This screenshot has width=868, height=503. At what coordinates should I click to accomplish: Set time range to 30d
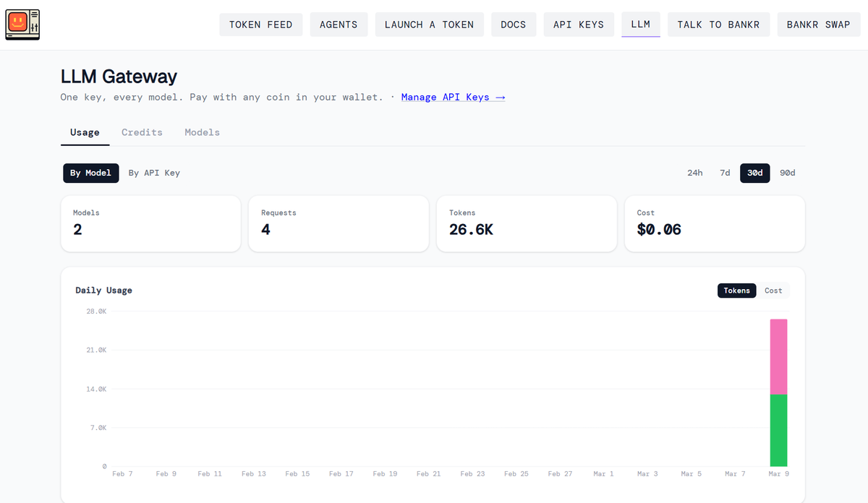point(755,173)
